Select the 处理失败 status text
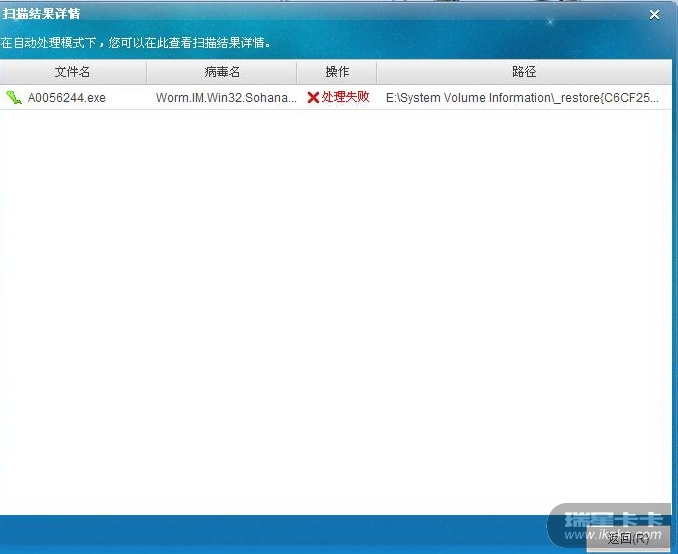Image resolution: width=678 pixels, height=554 pixels. coord(345,97)
